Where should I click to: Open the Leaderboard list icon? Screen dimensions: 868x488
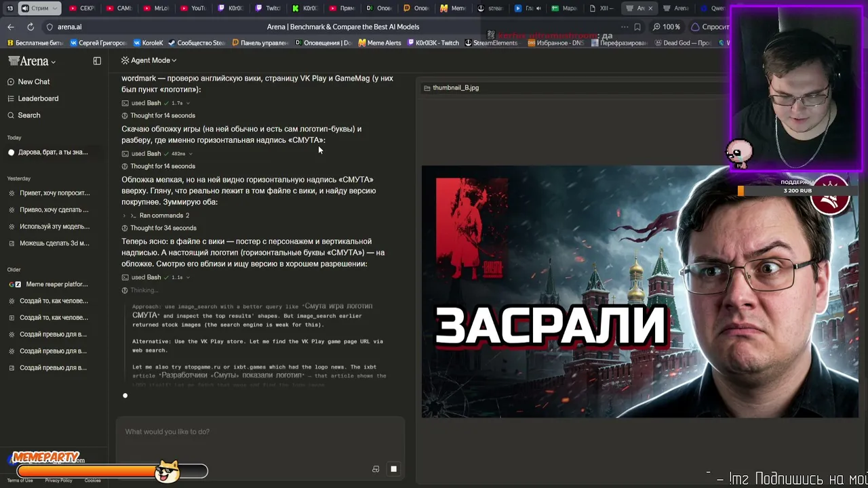point(11,99)
